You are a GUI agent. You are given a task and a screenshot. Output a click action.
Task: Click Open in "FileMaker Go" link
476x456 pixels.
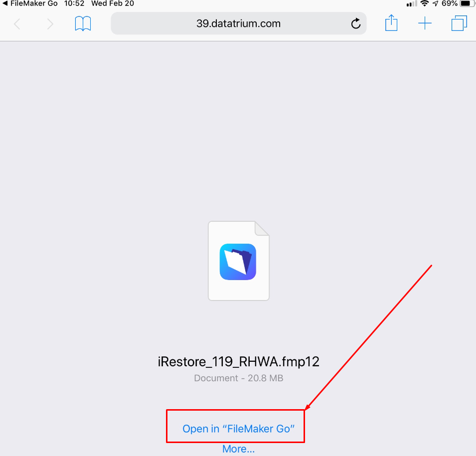[239, 429]
